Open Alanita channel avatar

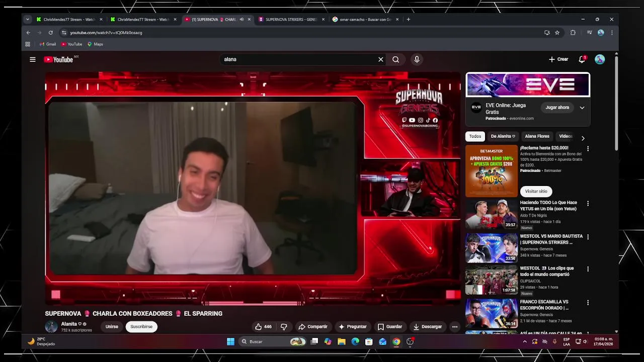(x=51, y=327)
